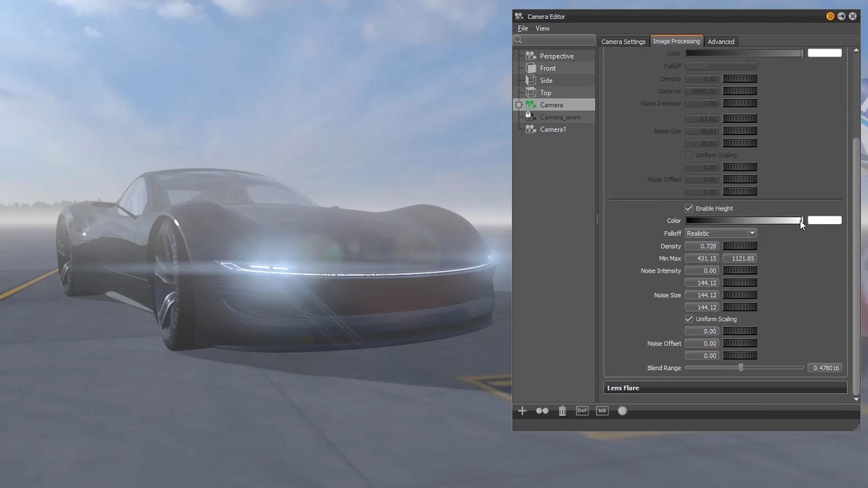Delete selected camera with the trash icon
The width and height of the screenshot is (868, 488).
562,411
